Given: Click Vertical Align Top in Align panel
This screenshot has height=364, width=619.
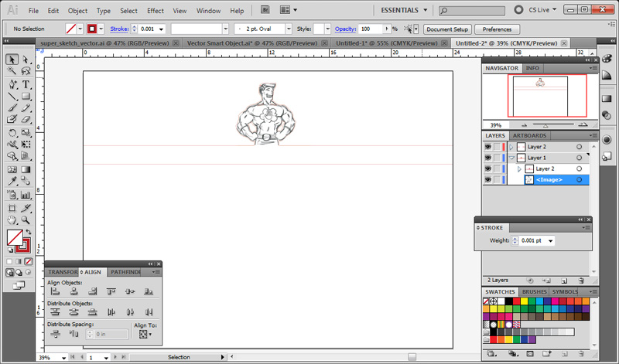Looking at the screenshot, I should (111, 291).
